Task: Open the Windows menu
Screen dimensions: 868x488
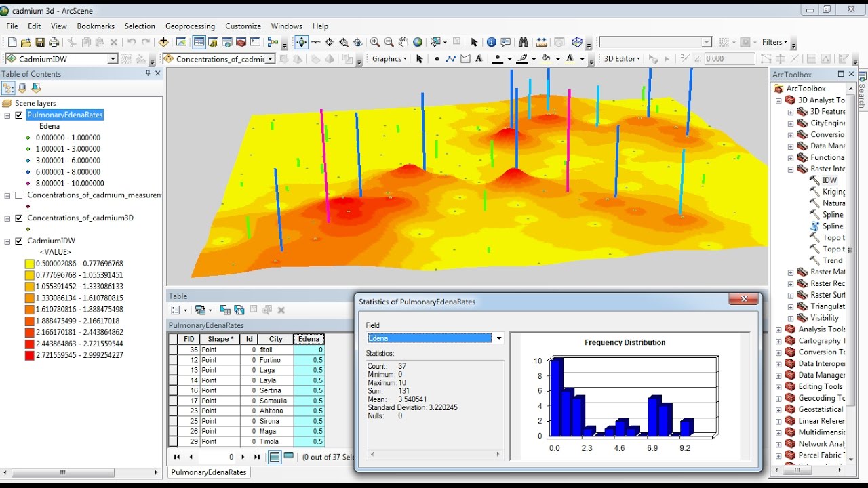Action: pos(287,26)
